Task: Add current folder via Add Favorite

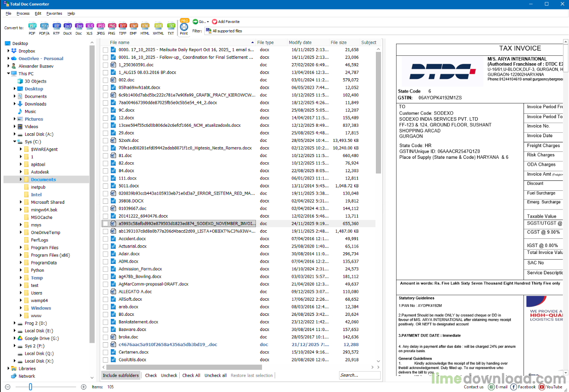Action: pos(226,22)
